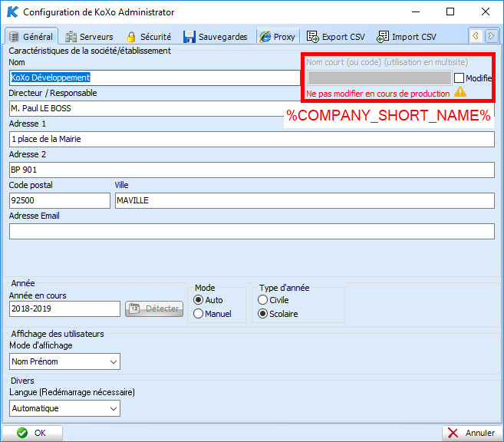Image resolution: width=504 pixels, height=442 pixels.
Task: Open the Langue dropdown
Action: (x=64, y=408)
